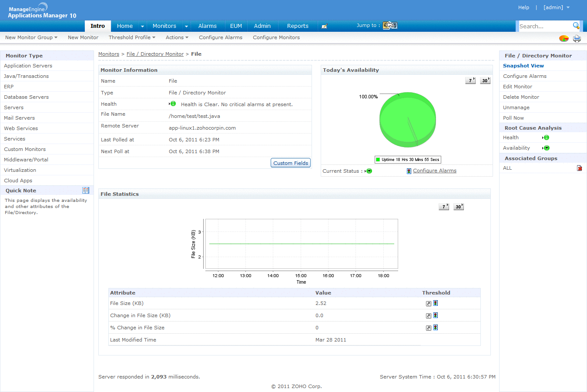
Task: Switch to the Alarms tab
Action: coord(207,26)
